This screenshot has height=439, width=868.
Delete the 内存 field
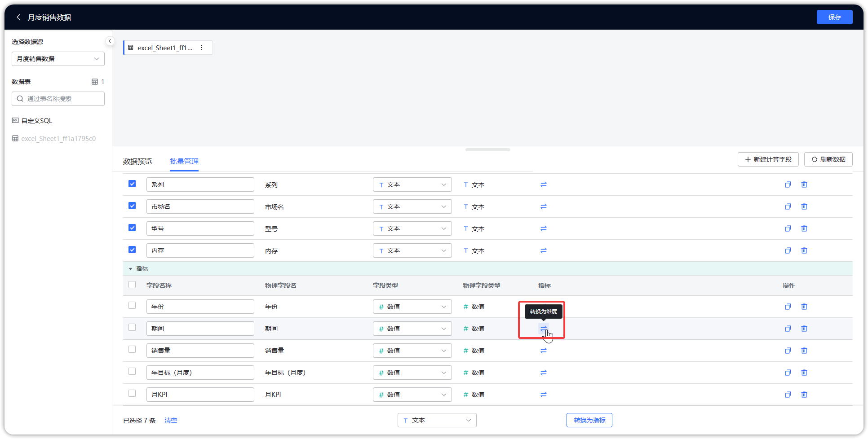click(x=804, y=250)
